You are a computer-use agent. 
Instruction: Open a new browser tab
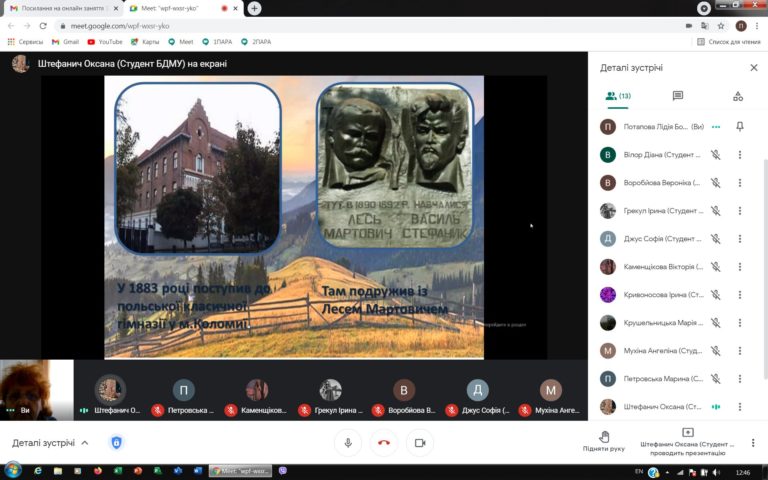click(254, 8)
